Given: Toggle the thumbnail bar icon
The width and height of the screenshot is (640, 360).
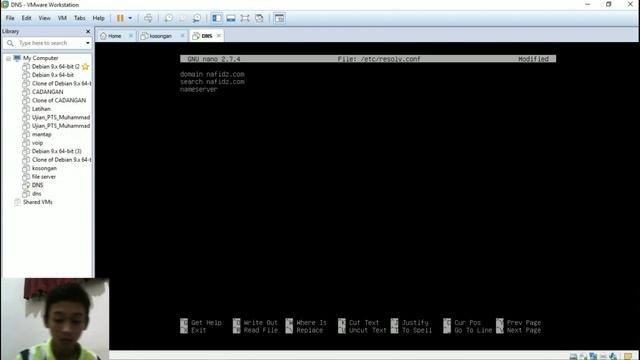Looking at the screenshot, I should 231,18.
